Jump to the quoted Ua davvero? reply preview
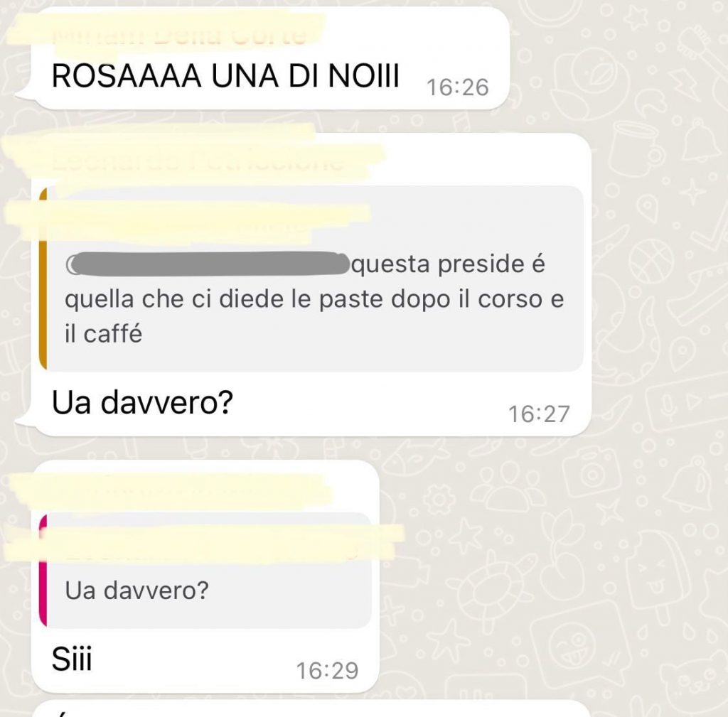Image resolution: width=728 pixels, height=717 pixels. [205, 570]
